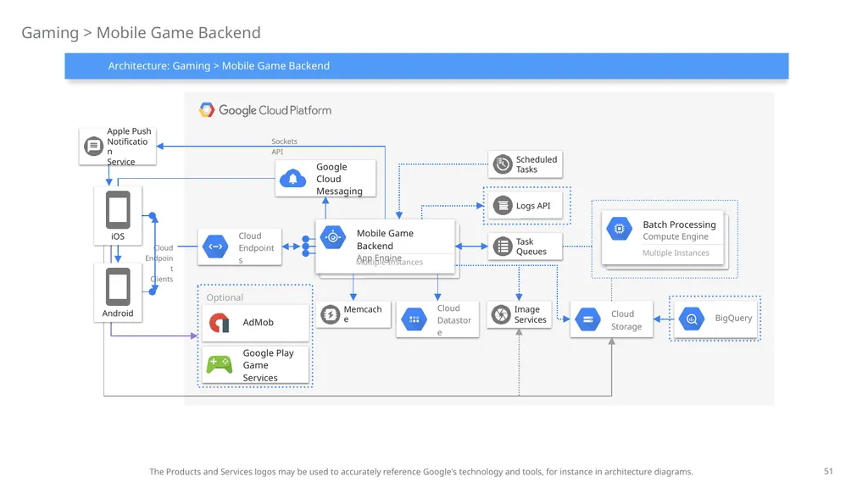Select the iOS phone icon
Viewport: 868px width, 488px height.
pos(118,210)
